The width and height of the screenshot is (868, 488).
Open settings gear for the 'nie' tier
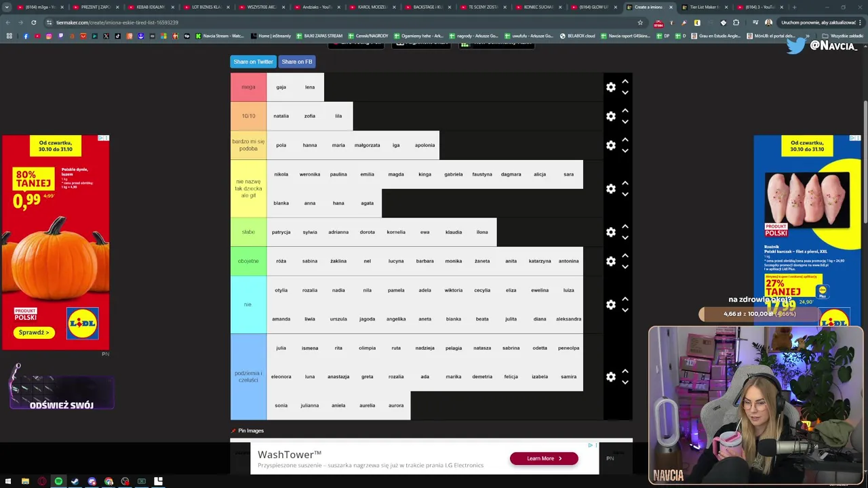coord(611,304)
